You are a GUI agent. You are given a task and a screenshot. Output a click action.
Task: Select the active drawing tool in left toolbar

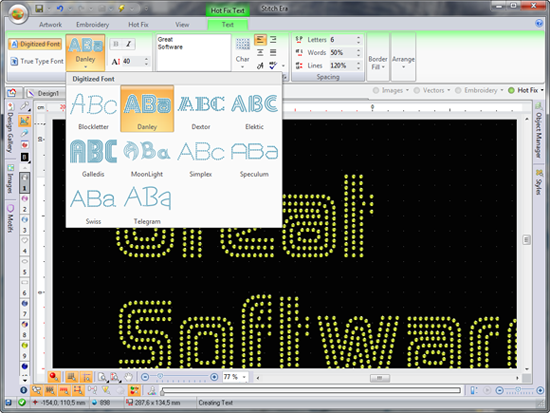coord(24,121)
